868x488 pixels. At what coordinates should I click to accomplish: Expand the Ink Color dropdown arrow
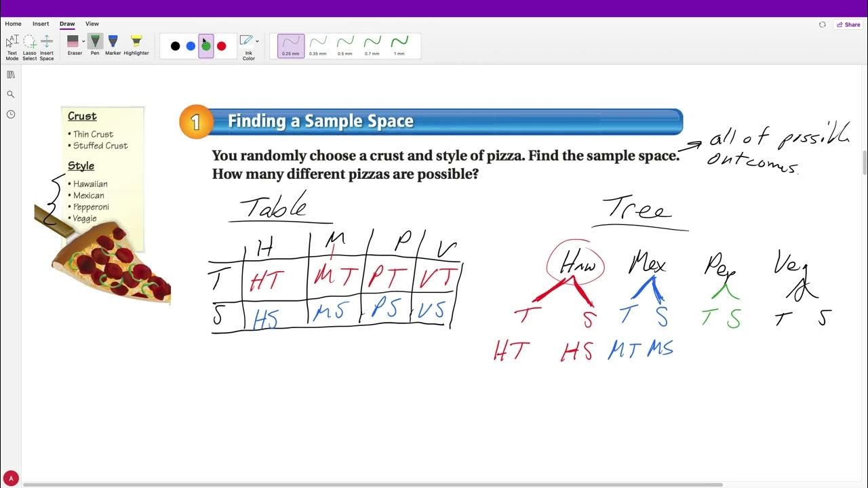(x=257, y=41)
